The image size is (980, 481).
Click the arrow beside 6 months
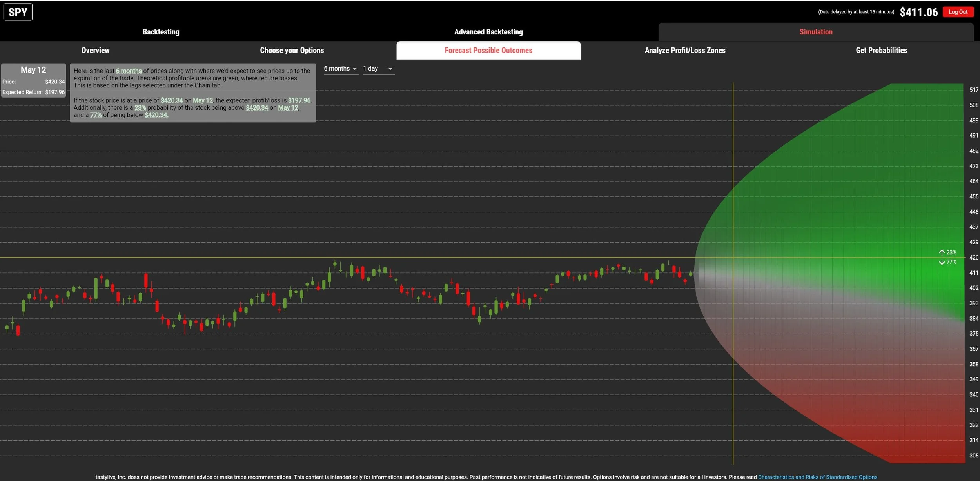pyautogui.click(x=354, y=69)
